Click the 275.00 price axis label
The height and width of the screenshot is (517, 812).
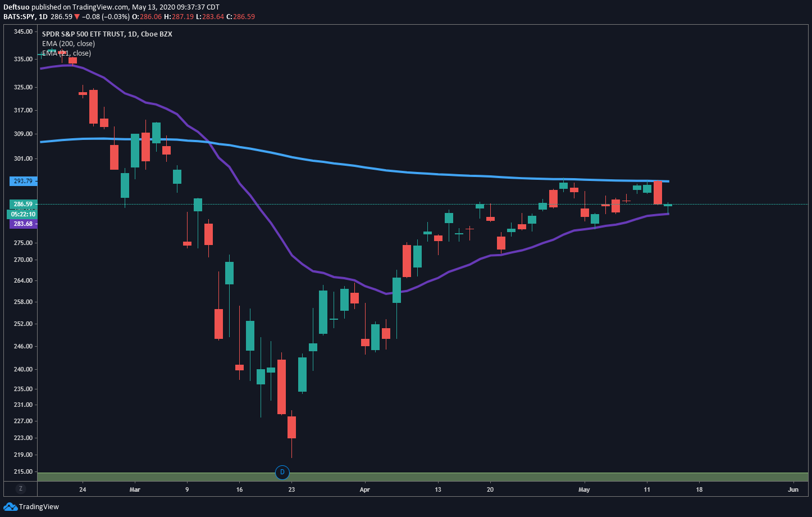tap(23, 243)
